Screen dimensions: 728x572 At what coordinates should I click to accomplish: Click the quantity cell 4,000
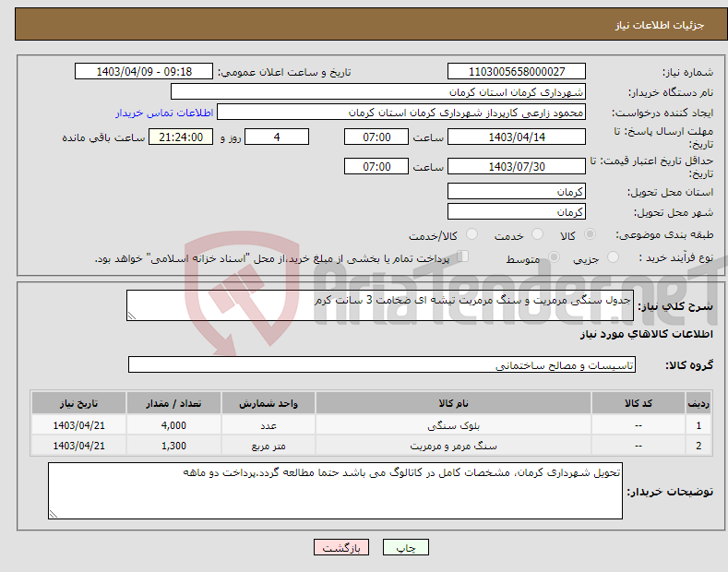[x=173, y=425]
